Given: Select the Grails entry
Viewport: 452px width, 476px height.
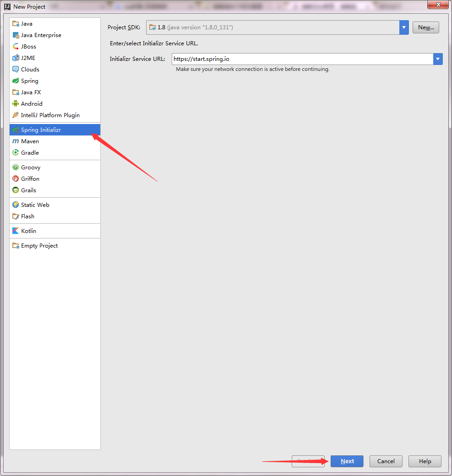Looking at the screenshot, I should coord(55,190).
